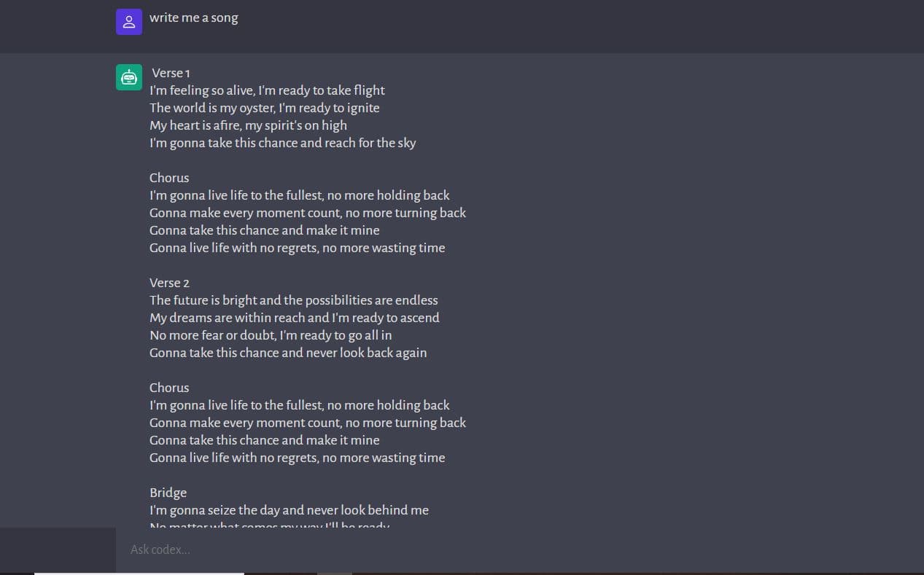Click the line 'My dreams are within reach'
Viewport: 924px width, 575px height.
click(295, 318)
